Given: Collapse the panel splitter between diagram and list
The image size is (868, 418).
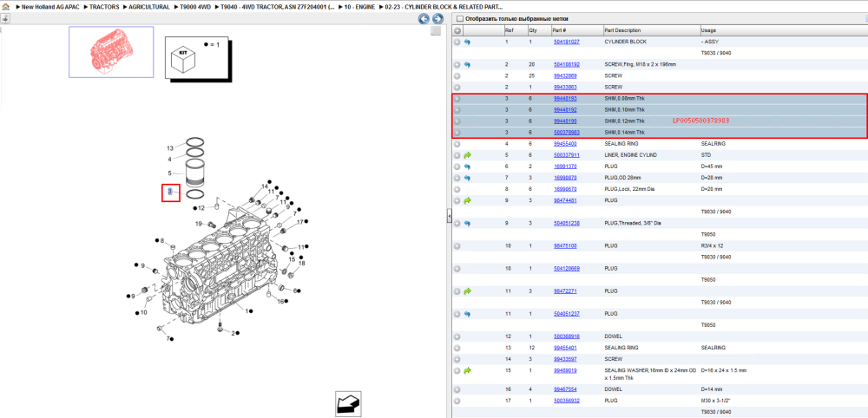Looking at the screenshot, I should point(450,216).
